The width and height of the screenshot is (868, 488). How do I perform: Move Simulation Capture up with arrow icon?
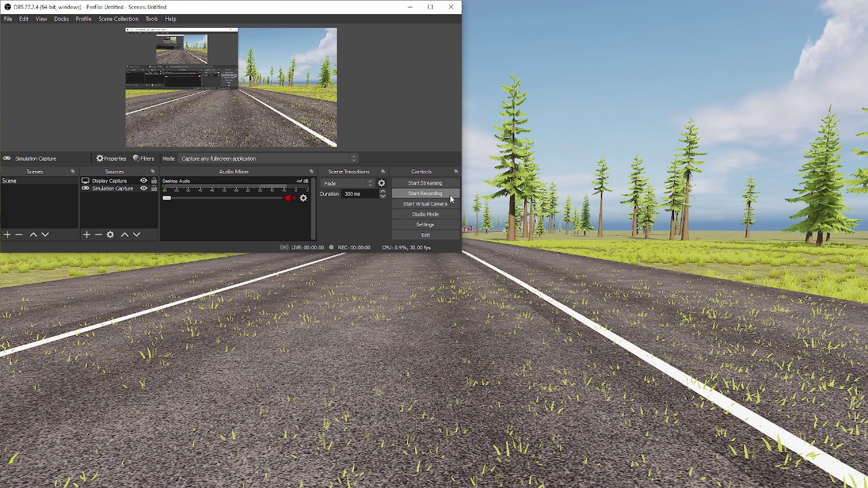pos(124,234)
